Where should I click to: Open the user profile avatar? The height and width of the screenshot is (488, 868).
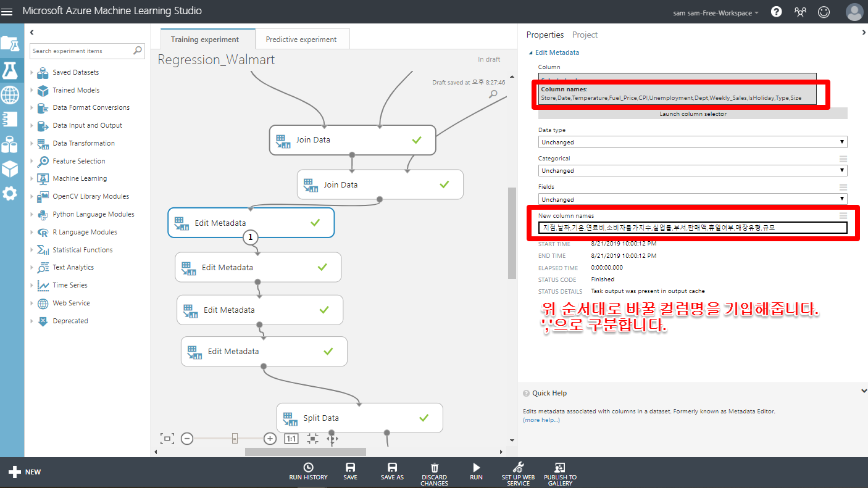[854, 12]
